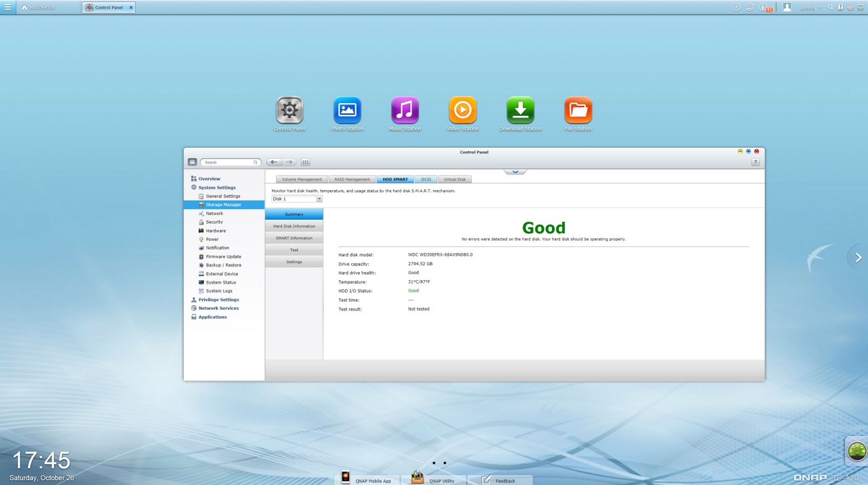
Task: Open the top bar help icon
Action: pos(840,7)
